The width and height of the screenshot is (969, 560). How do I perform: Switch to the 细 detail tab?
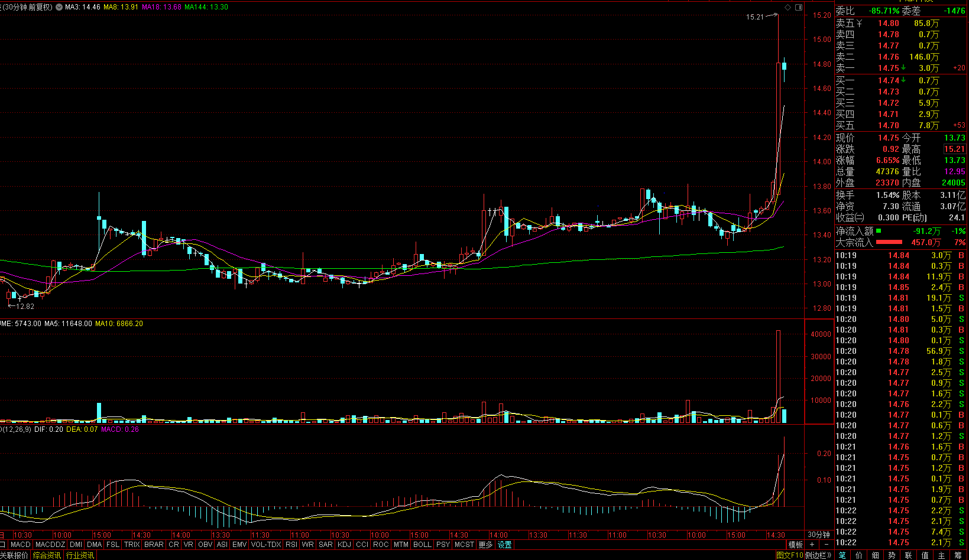(x=876, y=555)
